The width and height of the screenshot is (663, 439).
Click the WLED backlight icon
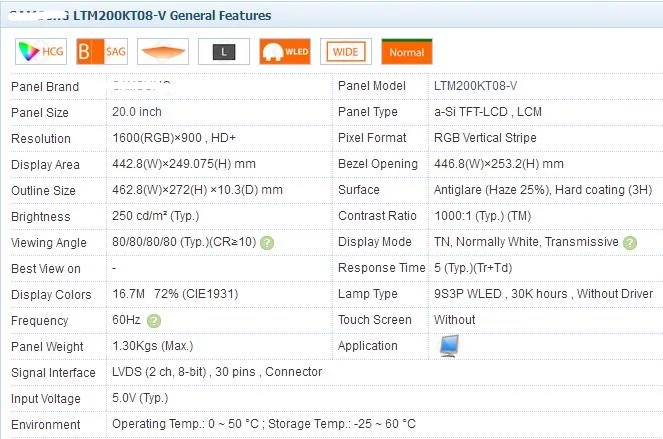(285, 52)
